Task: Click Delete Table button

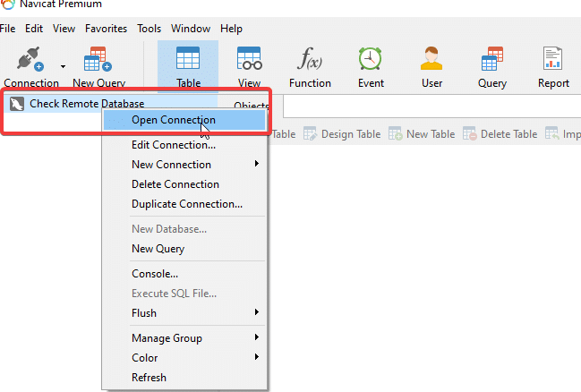Action: (500, 134)
